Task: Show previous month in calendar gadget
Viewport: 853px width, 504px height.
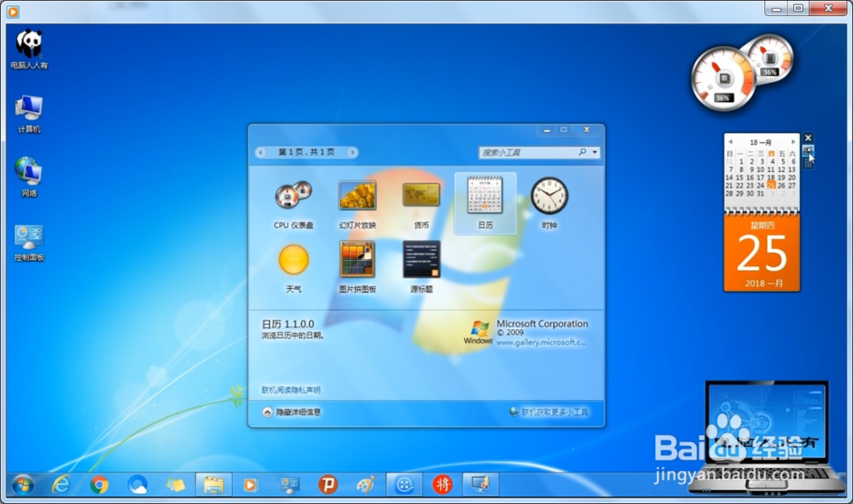Action: pos(730,142)
